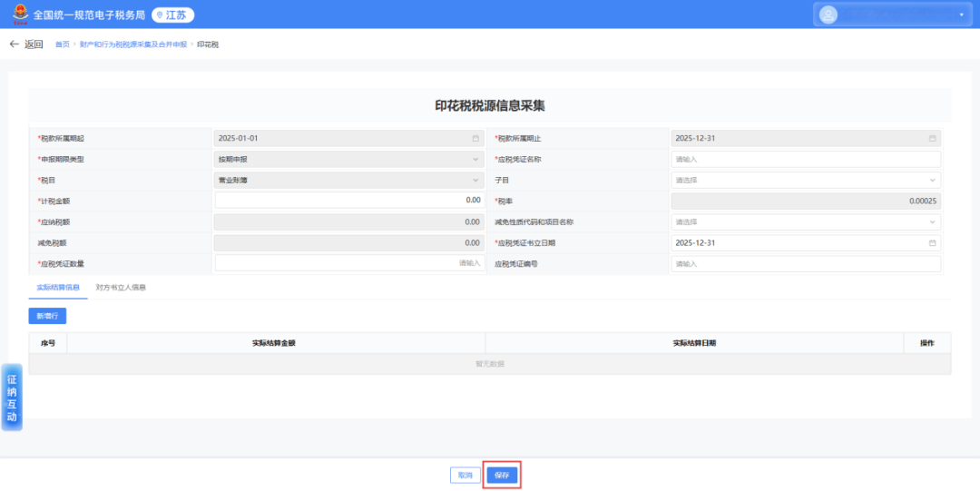Click the 计税金额 input field

coord(349,201)
